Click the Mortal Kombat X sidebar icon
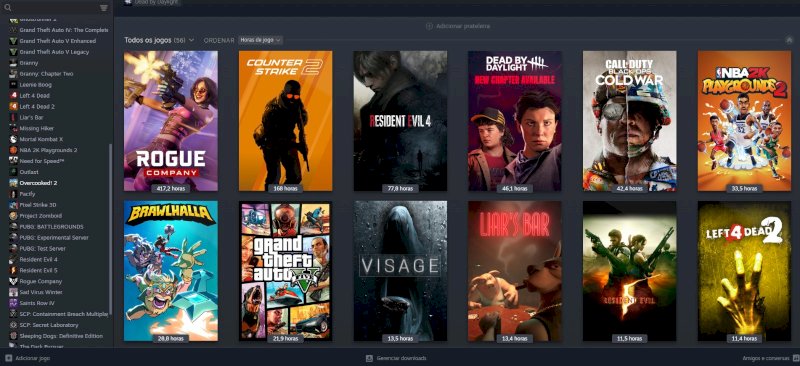 coord(13,139)
